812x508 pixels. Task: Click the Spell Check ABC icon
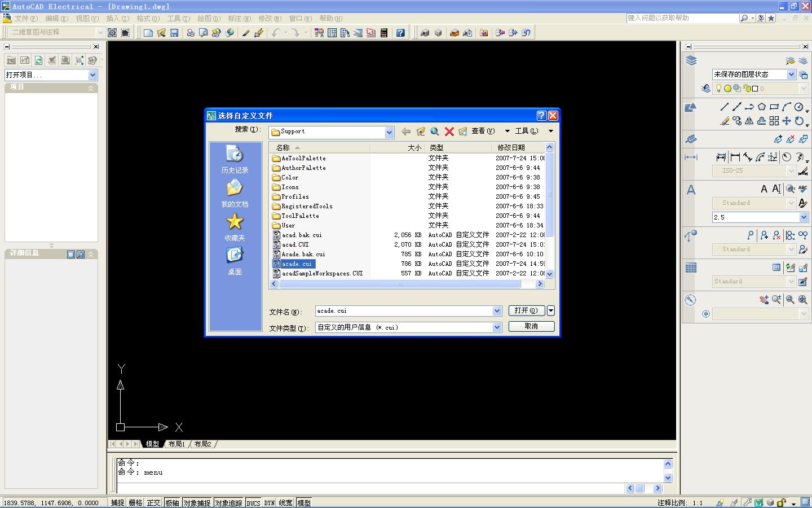[803, 189]
